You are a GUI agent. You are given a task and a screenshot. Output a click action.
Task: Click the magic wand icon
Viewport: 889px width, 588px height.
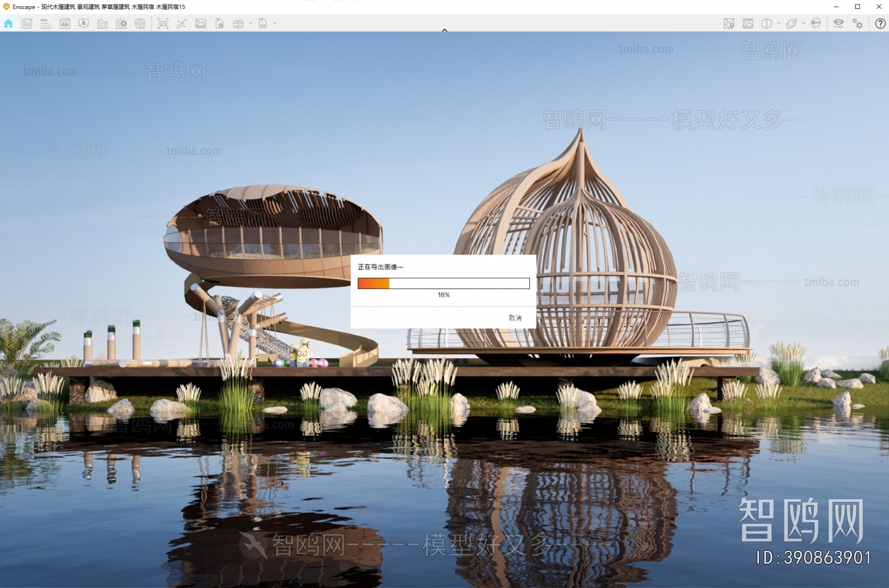[181, 23]
